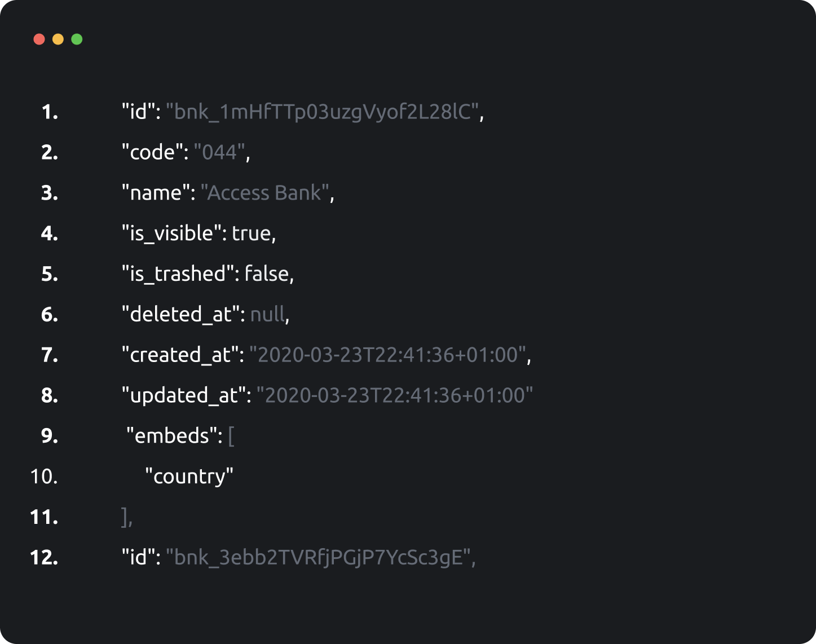
Task: Click the closing bracket on line 11
Action: [x=125, y=517]
